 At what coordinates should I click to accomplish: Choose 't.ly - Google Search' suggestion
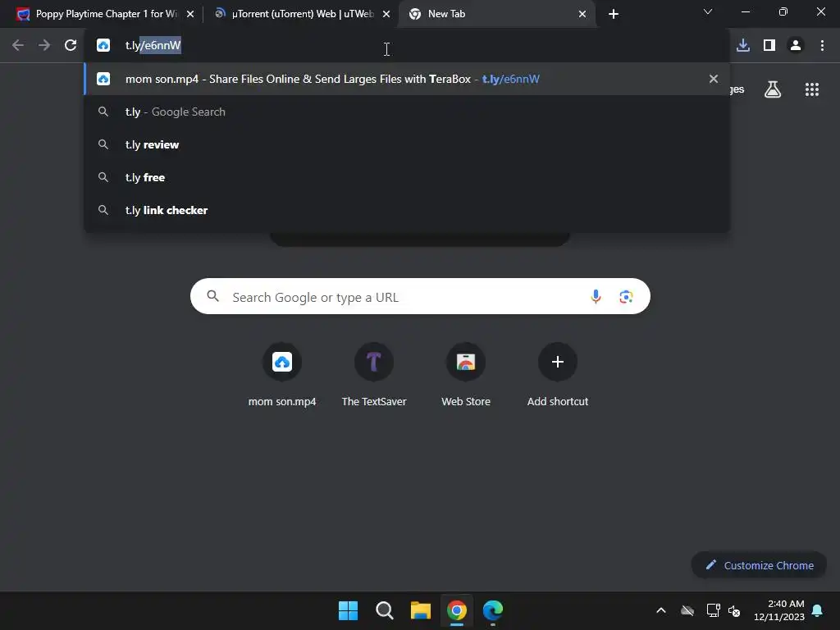[x=407, y=112]
